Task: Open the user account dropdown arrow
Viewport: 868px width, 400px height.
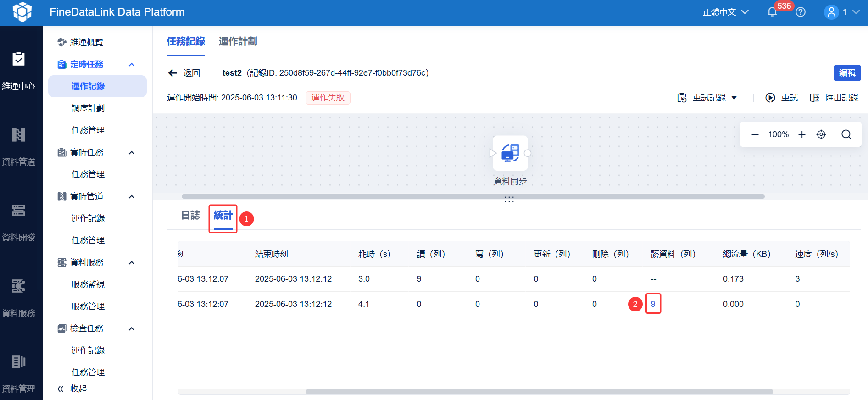Action: (856, 12)
